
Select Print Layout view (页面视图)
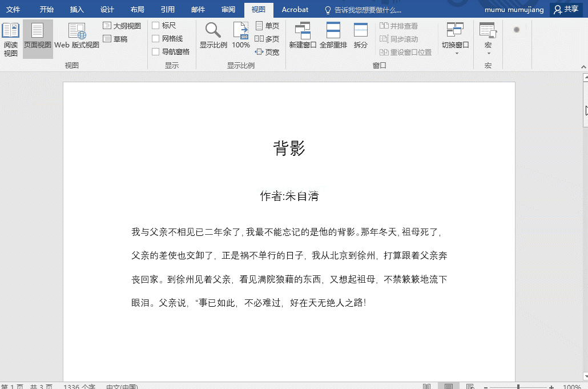(38, 39)
